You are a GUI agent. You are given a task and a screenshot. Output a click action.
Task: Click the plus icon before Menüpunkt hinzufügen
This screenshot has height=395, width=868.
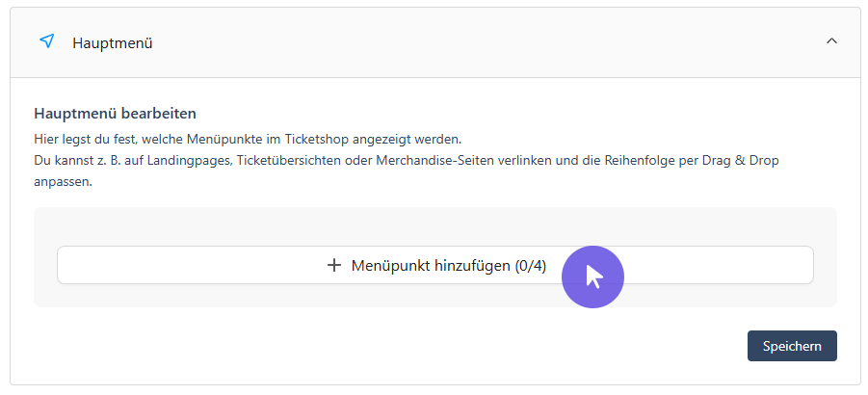pos(333,266)
